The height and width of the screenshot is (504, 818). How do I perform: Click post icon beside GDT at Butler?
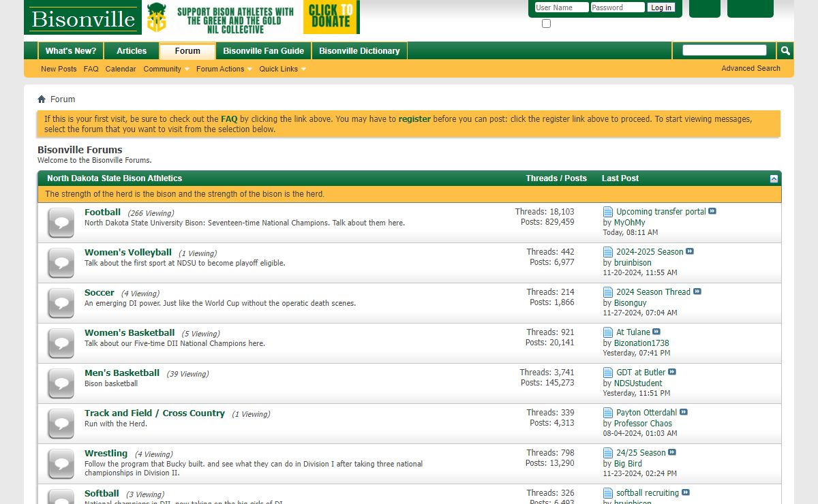click(608, 373)
